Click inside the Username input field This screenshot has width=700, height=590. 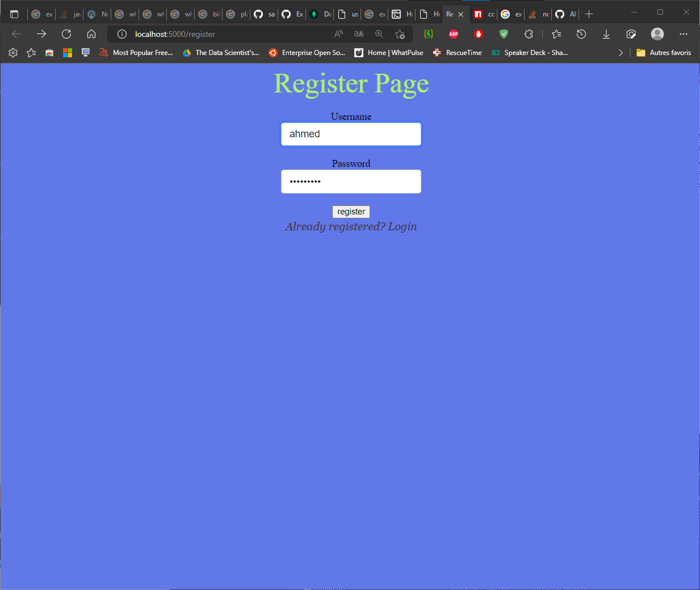point(351,134)
